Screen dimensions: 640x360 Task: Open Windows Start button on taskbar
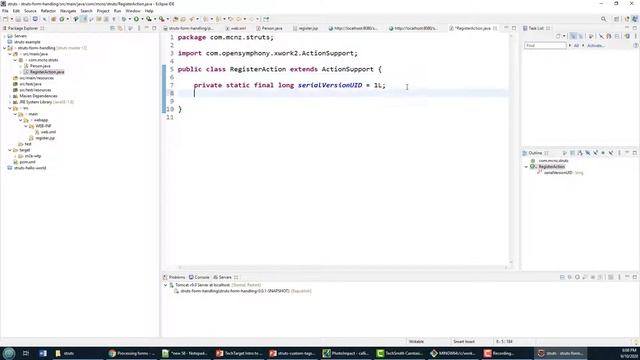pyautogui.click(x=9, y=353)
